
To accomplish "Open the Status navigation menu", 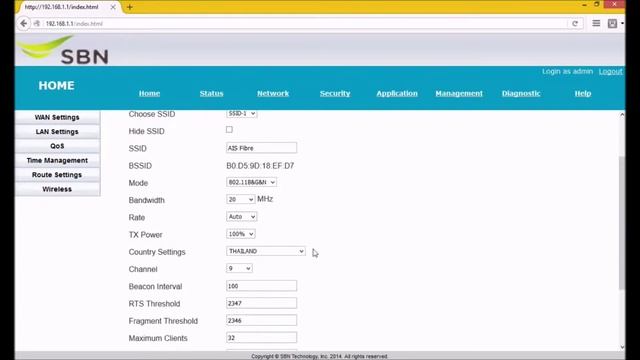I will pyautogui.click(x=211, y=93).
